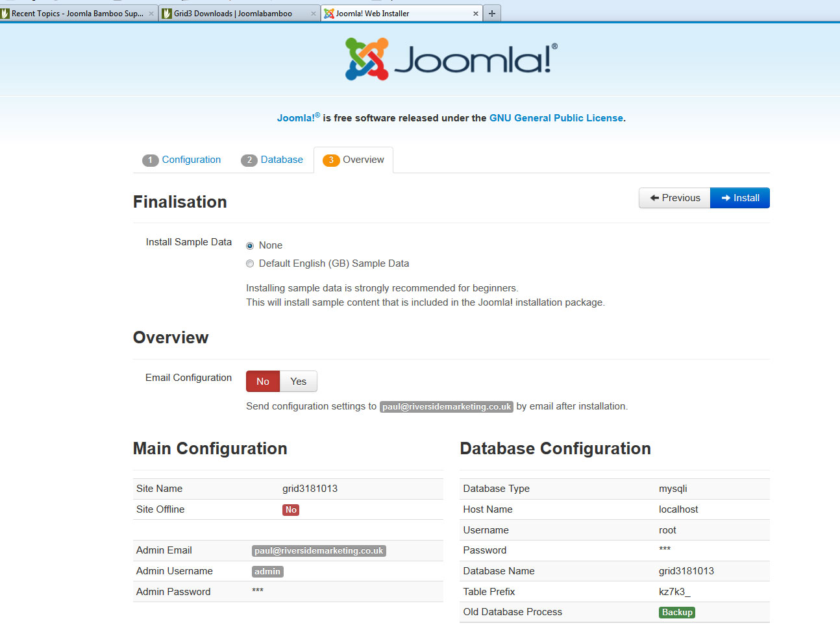This screenshot has width=840, height=634.
Task: Switch to Joomla! Web Installer browser tab
Action: [402, 14]
